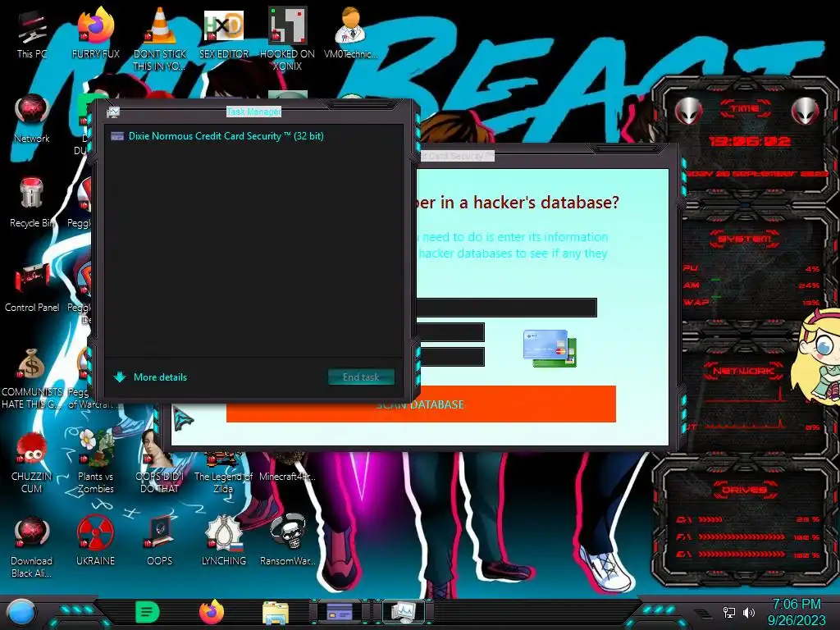This screenshot has width=840, height=630.
Task: Launch the COMMUNISTS HATE THIS G money bag icon
Action: click(x=32, y=378)
